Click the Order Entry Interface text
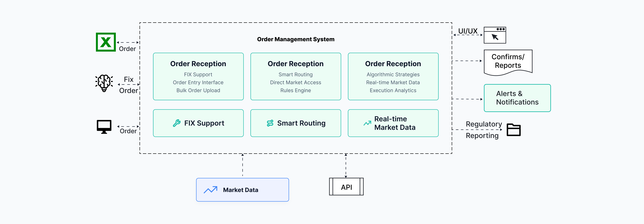The width and height of the screenshot is (644, 224). coord(198,82)
